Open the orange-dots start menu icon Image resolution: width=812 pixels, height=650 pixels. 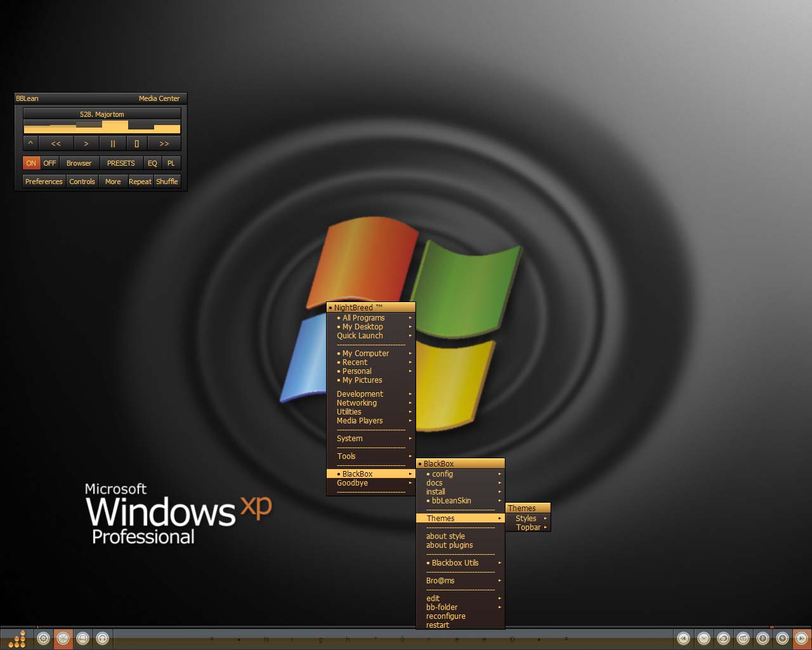click(17, 639)
